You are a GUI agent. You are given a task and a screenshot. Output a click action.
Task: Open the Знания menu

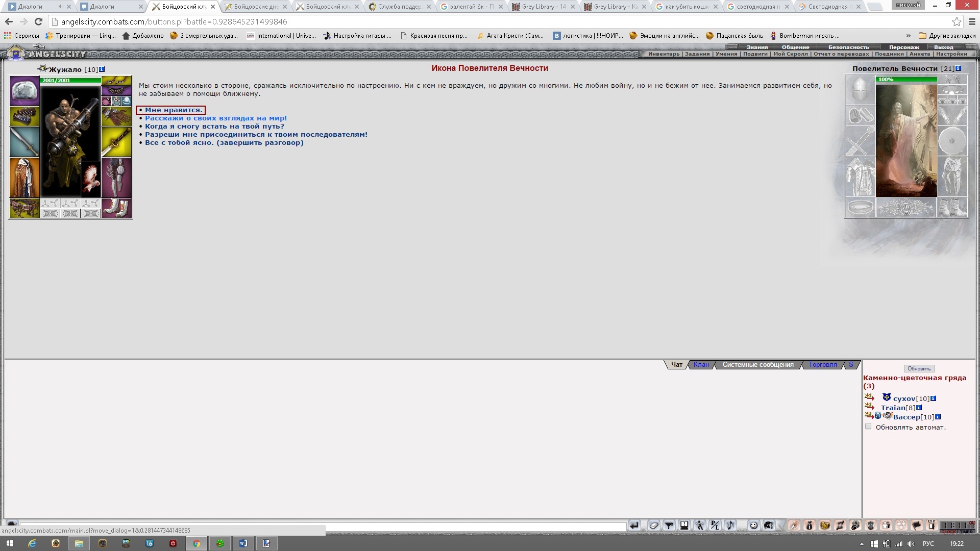point(757,47)
